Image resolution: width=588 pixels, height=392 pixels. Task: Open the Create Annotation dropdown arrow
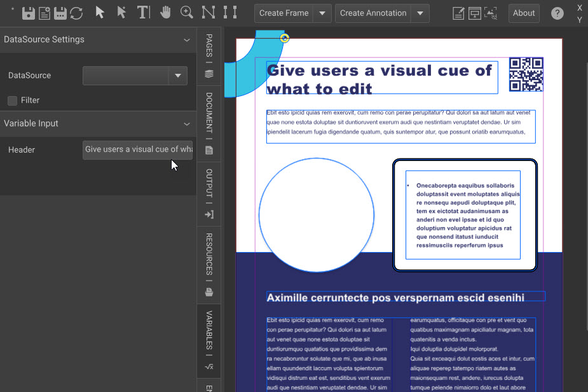coord(420,13)
